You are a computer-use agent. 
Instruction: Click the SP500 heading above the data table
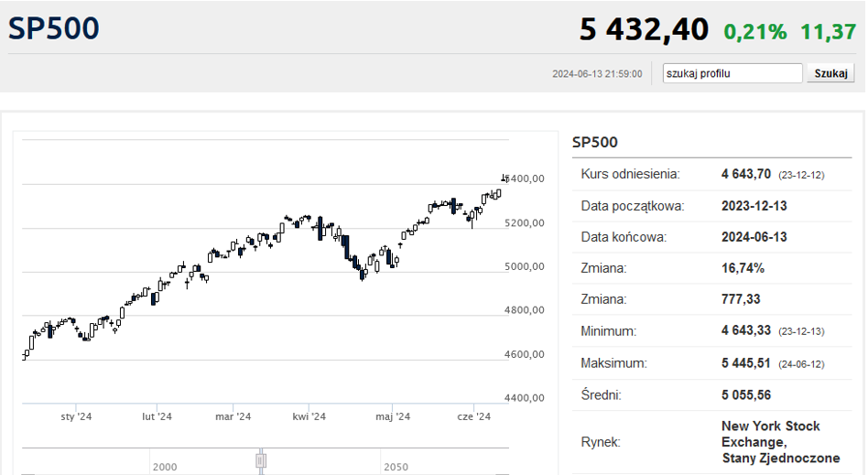tap(594, 142)
